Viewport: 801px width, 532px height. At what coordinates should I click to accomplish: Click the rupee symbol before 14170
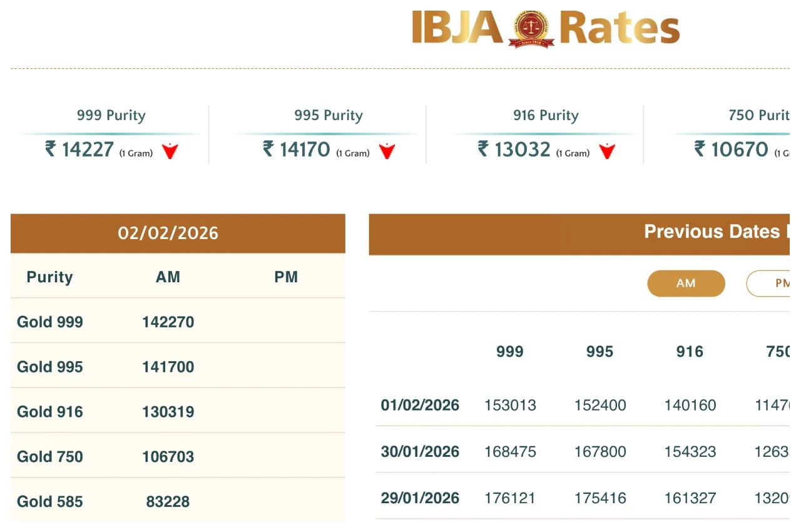click(268, 149)
